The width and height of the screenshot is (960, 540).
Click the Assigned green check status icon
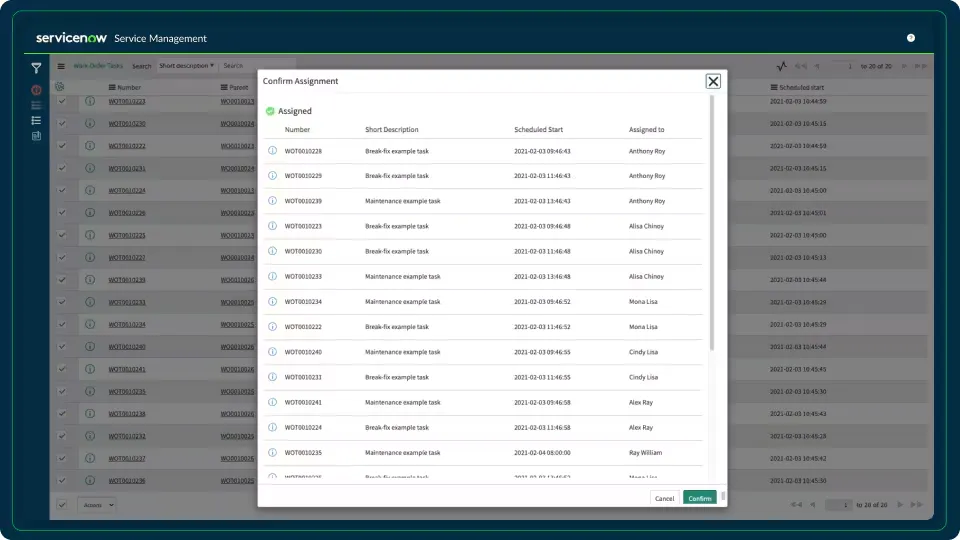click(270, 111)
